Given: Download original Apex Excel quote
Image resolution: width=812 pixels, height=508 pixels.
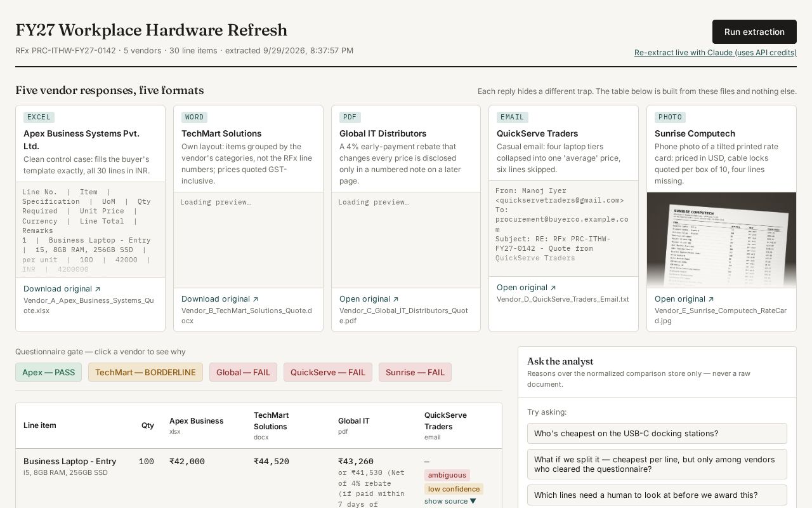Looking at the screenshot, I should [x=62, y=289].
